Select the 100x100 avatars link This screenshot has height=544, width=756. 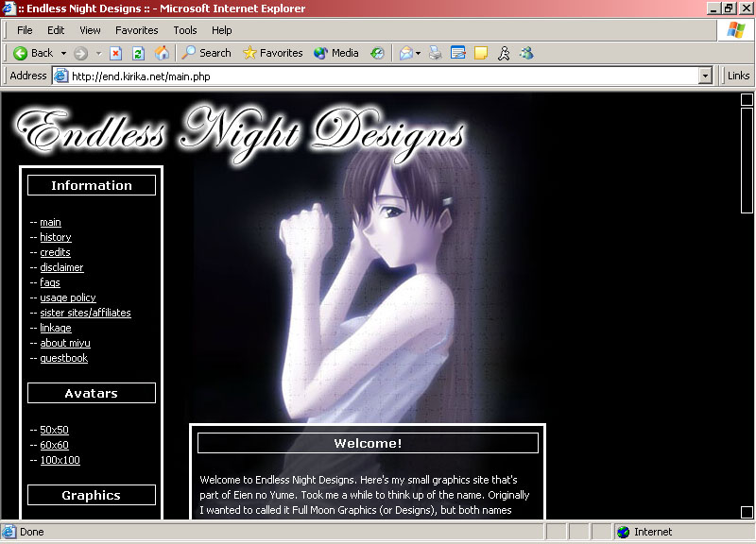pos(60,460)
